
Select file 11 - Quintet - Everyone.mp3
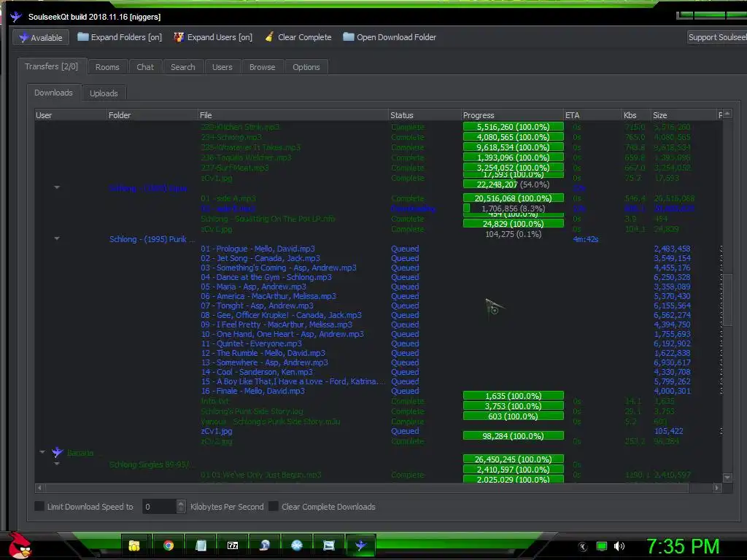(x=251, y=343)
